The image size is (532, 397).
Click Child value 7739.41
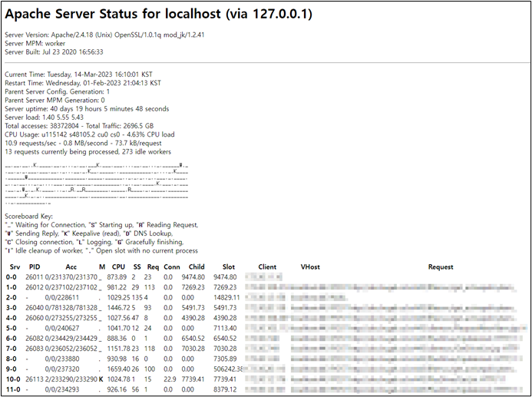[193, 379]
